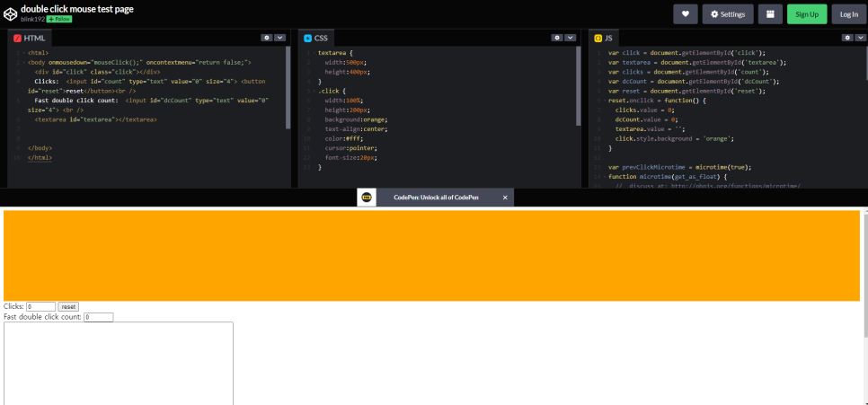Fold the textarea rule at CSS line 1
868x405 pixels.
314,53
